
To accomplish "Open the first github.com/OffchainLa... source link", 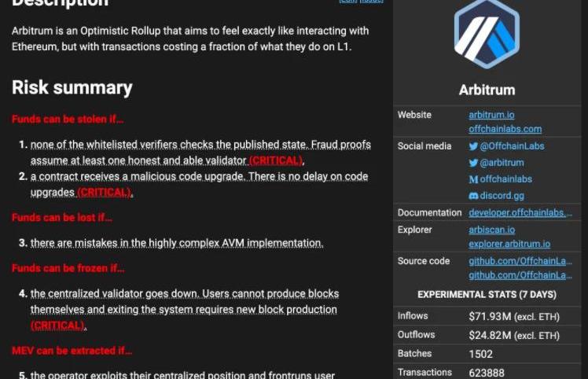I will 520,261.
